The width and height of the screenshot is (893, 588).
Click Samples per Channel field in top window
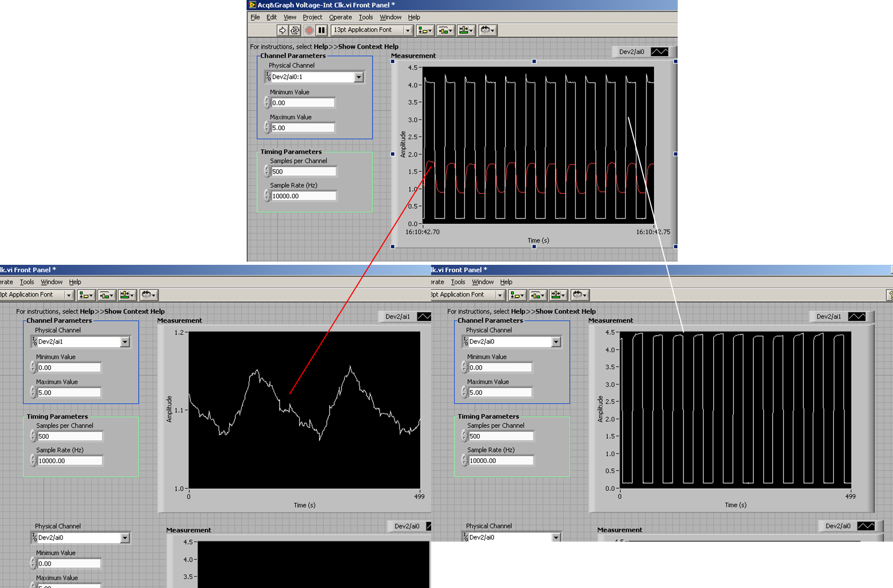click(304, 172)
